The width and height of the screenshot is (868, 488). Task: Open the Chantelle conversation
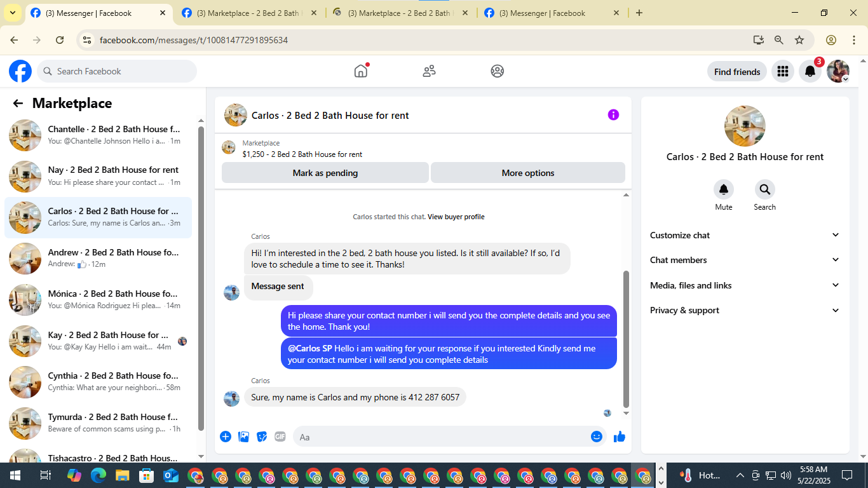point(98,135)
